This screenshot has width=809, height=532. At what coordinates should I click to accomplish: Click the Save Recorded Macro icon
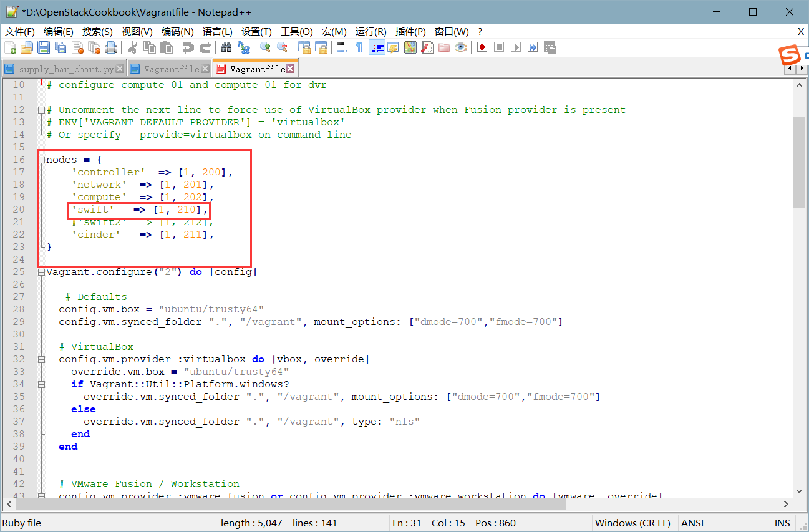tap(550, 47)
